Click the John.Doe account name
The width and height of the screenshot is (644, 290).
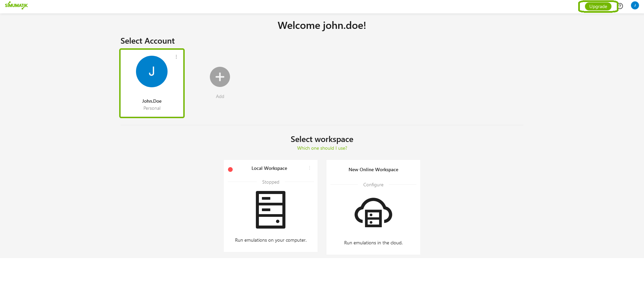(x=152, y=101)
